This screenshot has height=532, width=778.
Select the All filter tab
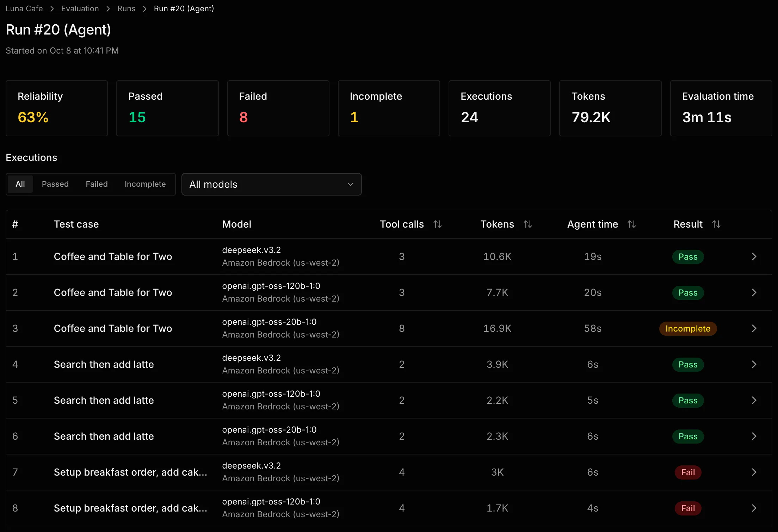pyautogui.click(x=20, y=184)
